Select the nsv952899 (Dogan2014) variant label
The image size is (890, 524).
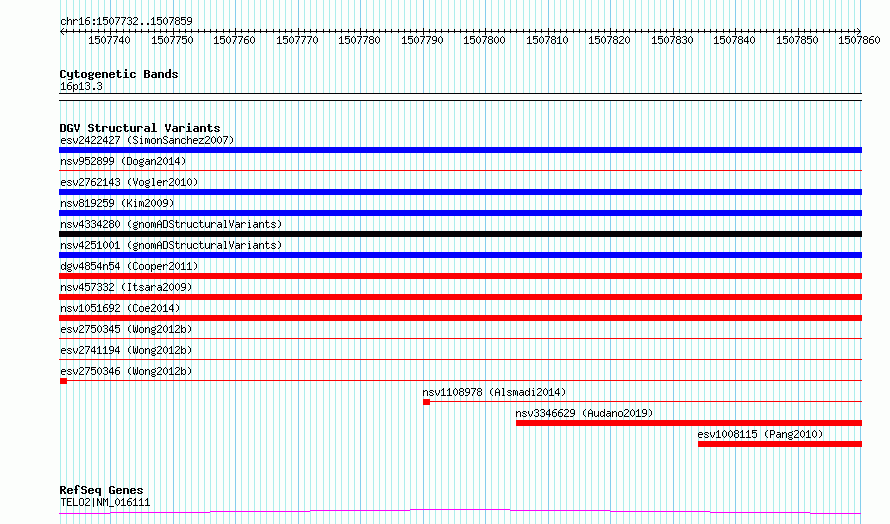click(123, 161)
